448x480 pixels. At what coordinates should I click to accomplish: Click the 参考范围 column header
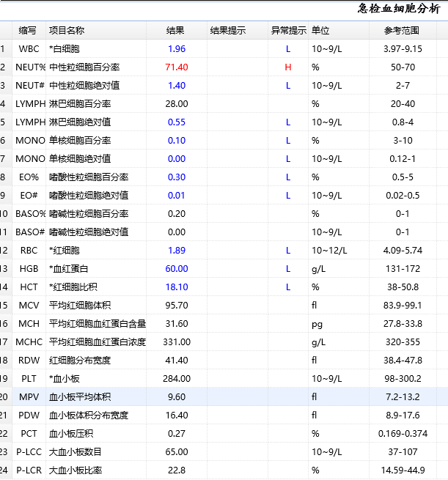coord(402,31)
